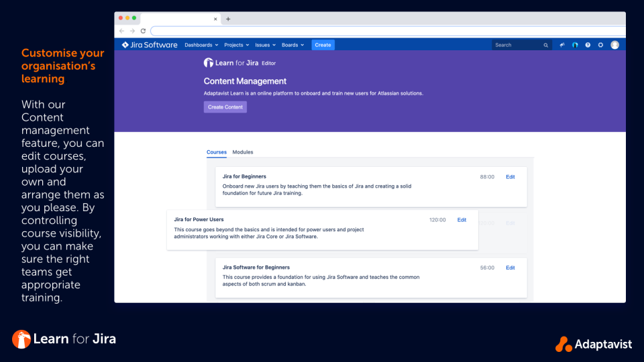Open the Learn for Jira header icon

[x=575, y=45]
